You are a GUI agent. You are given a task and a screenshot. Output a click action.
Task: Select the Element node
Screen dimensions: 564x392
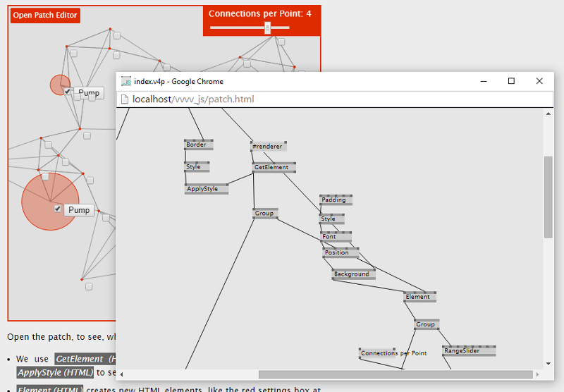point(419,297)
